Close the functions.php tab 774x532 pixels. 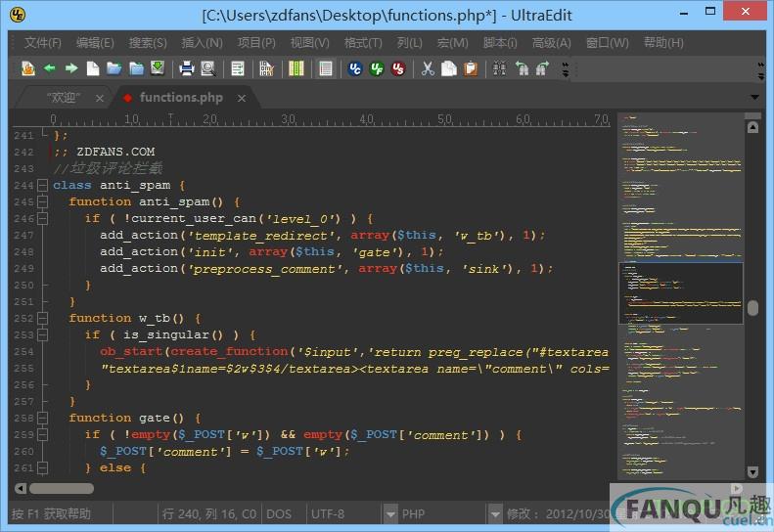pyautogui.click(x=242, y=98)
